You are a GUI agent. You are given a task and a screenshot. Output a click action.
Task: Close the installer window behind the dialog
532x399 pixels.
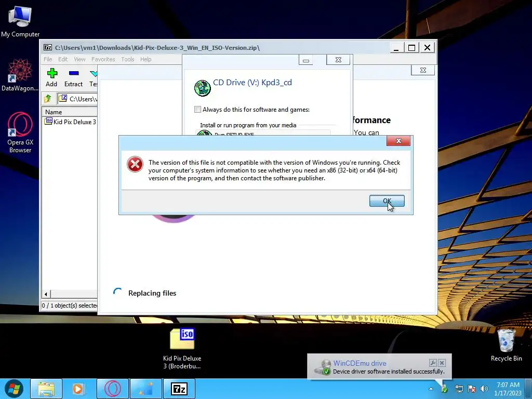point(423,70)
